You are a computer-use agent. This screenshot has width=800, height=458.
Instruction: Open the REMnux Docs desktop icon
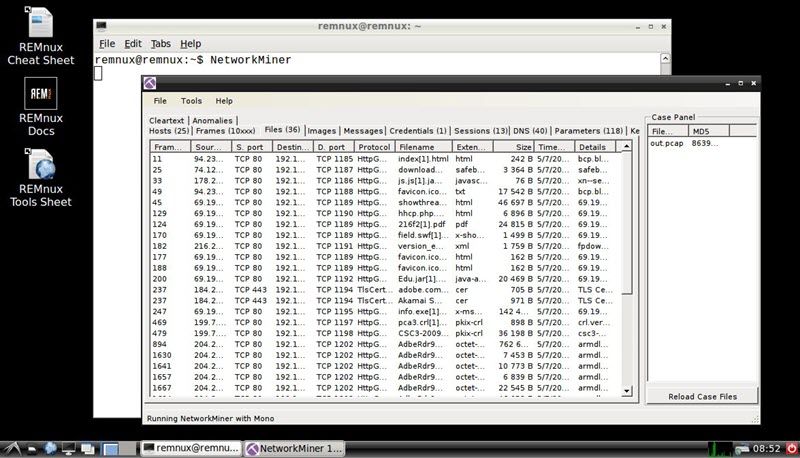point(40,107)
